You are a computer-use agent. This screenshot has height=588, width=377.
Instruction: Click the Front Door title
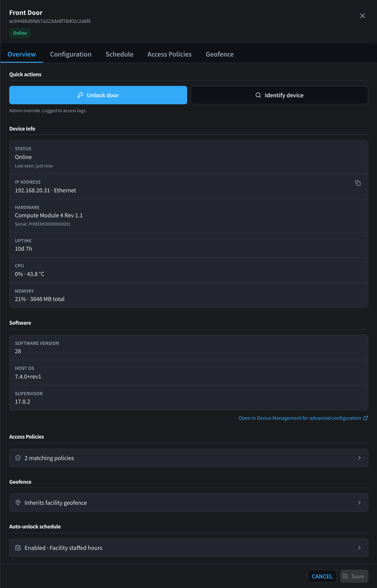pos(26,12)
